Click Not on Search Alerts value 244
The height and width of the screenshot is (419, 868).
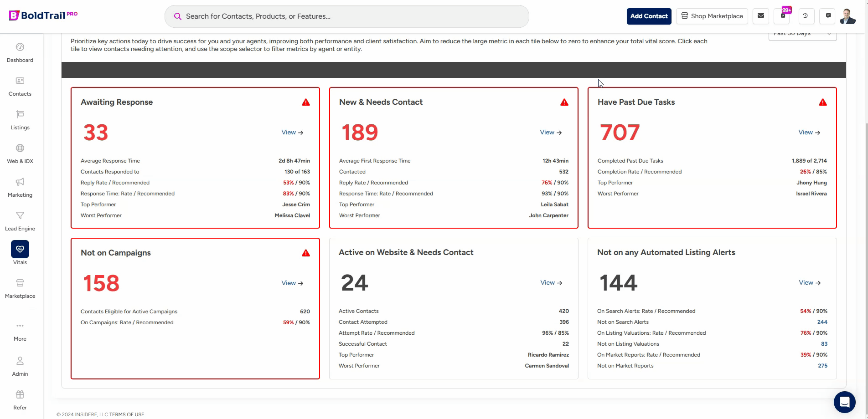[822, 322]
